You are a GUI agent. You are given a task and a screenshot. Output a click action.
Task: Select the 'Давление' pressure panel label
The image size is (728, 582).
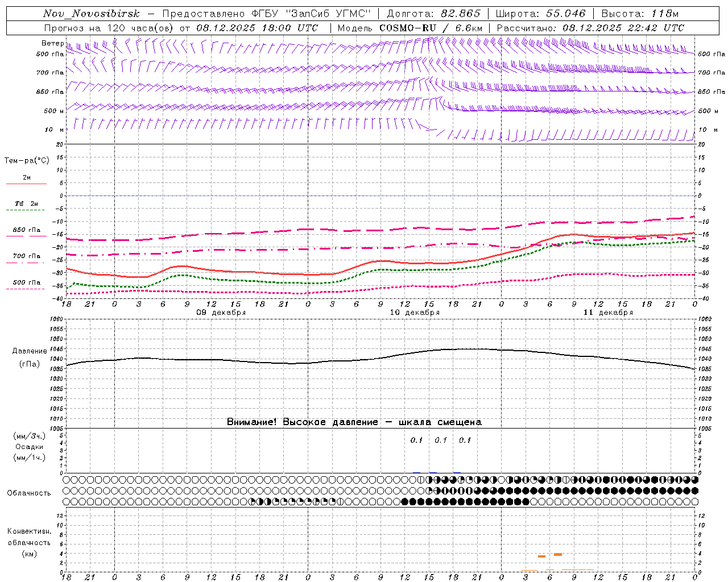tap(30, 351)
